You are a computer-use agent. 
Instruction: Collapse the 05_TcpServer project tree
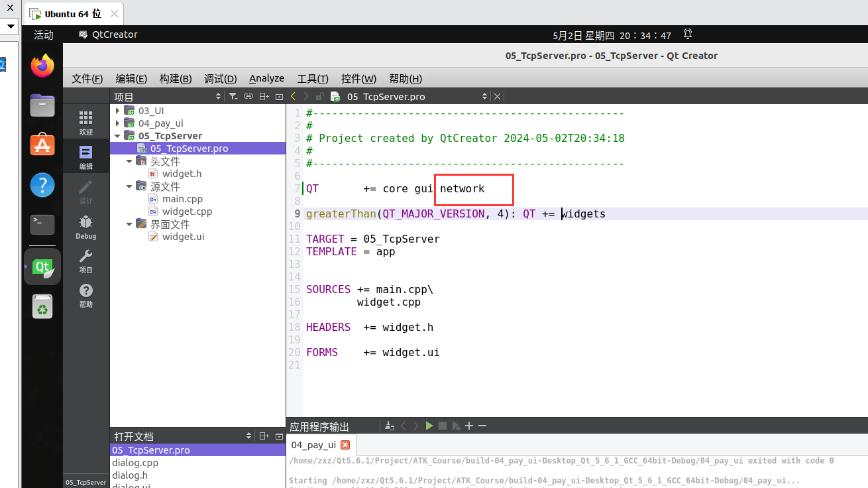(117, 136)
